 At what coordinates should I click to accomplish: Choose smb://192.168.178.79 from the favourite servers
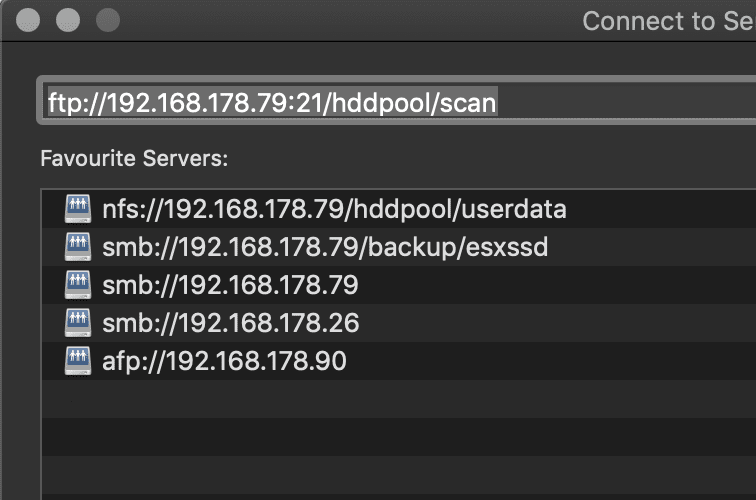click(399, 285)
